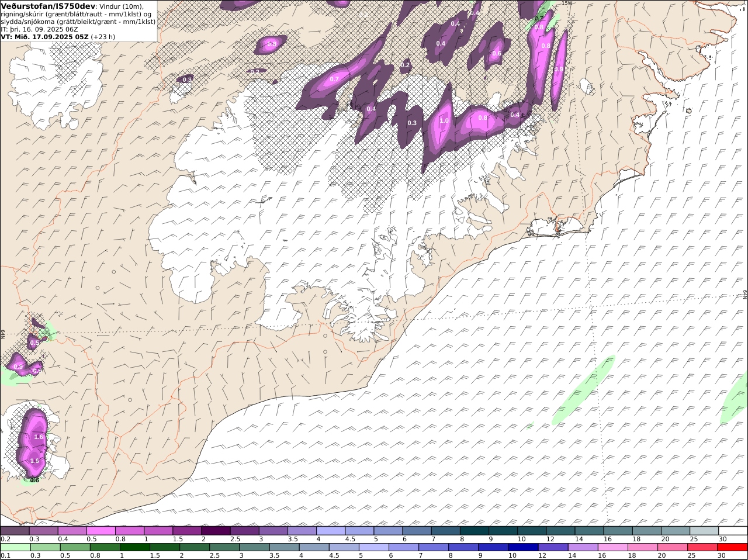Pick the dark purple upper swatch starting at 2

(x=216, y=531)
